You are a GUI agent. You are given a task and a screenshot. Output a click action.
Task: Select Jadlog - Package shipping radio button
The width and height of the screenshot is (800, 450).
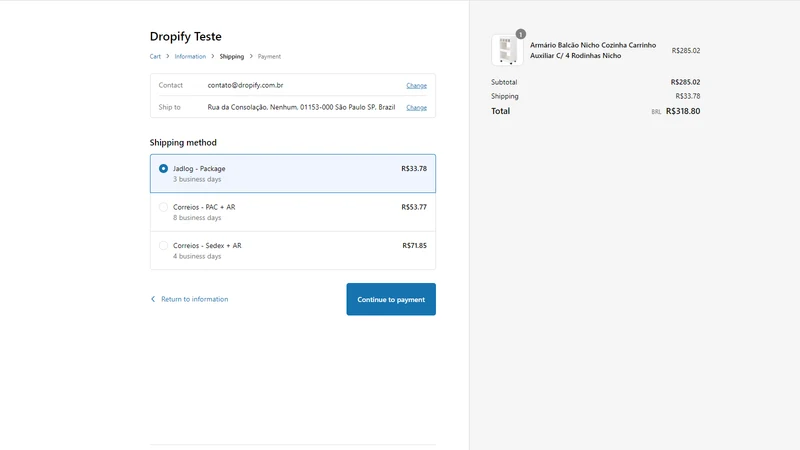click(x=163, y=168)
